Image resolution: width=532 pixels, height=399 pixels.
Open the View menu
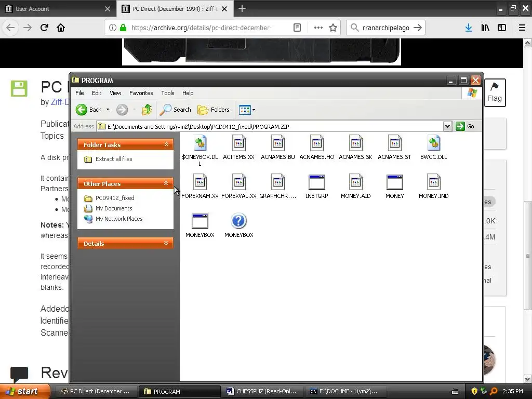point(115,93)
